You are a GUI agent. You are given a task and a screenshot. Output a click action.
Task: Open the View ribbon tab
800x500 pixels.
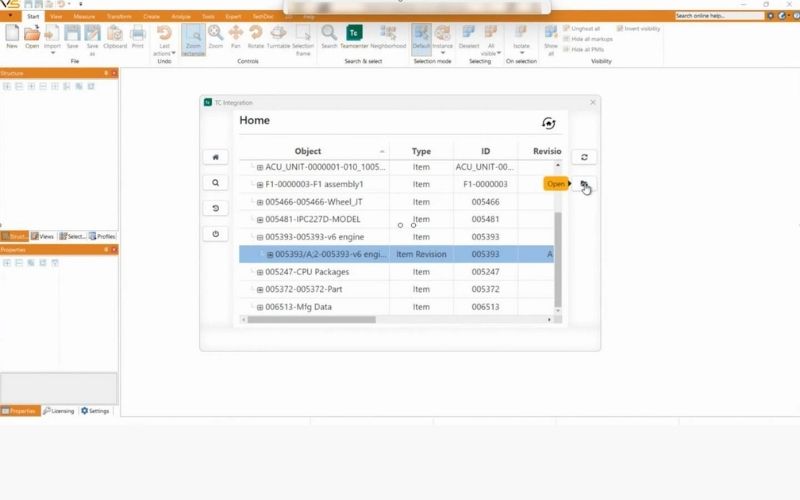pos(56,16)
